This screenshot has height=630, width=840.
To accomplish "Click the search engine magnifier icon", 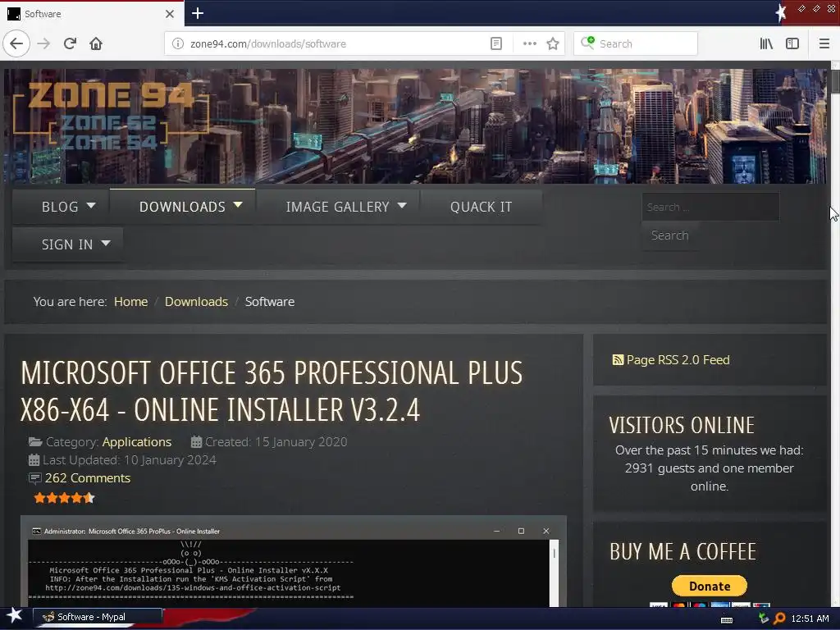I will tap(587, 43).
